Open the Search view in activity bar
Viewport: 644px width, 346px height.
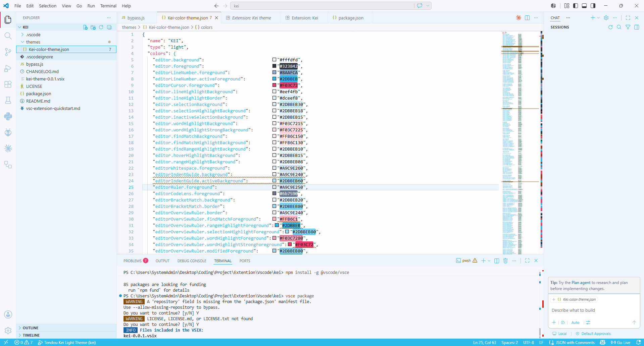click(8, 36)
